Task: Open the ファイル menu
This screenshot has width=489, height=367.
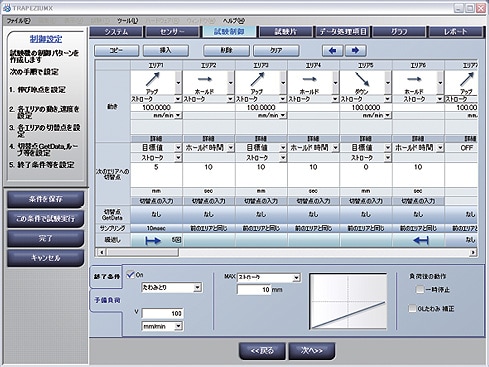Action: [19, 21]
